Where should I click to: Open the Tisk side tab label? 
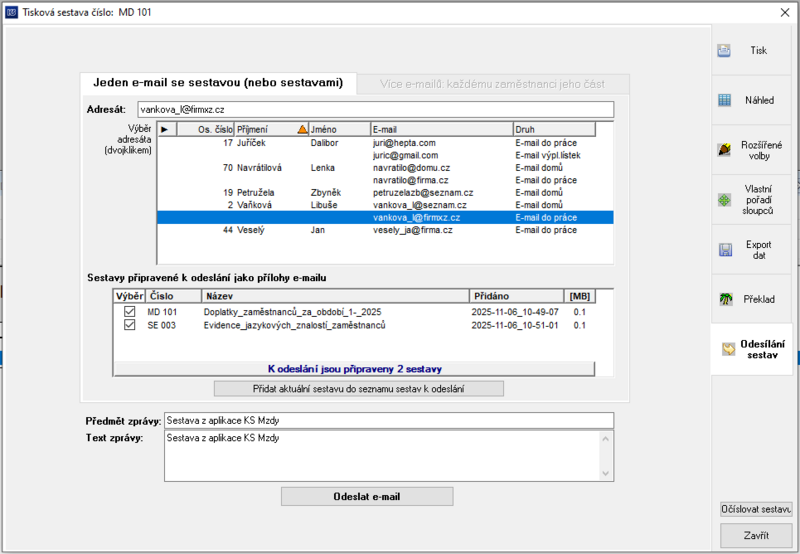[758, 51]
